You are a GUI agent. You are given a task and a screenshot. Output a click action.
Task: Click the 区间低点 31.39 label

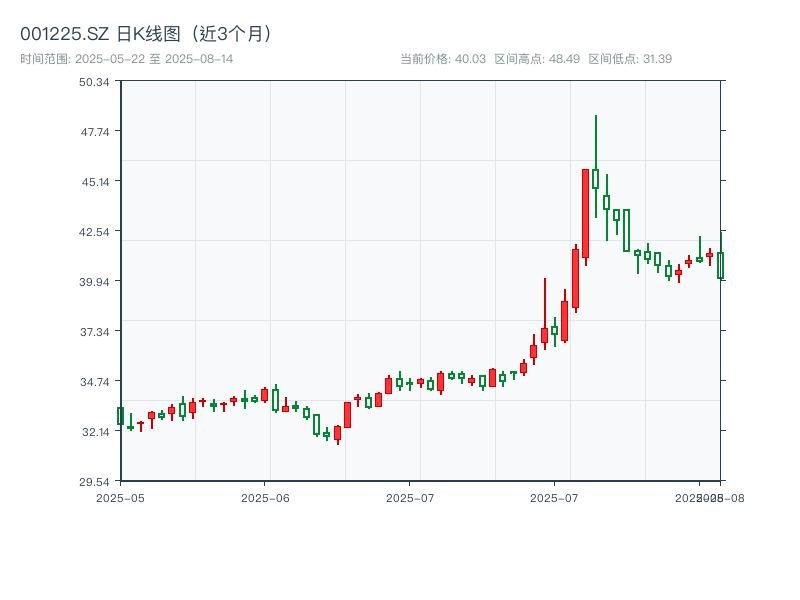pos(630,59)
